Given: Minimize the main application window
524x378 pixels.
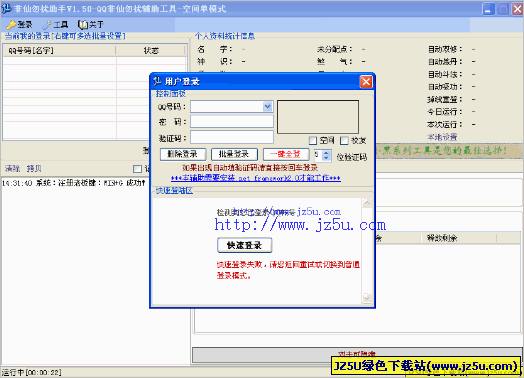Looking at the screenshot, I should pos(489,9).
